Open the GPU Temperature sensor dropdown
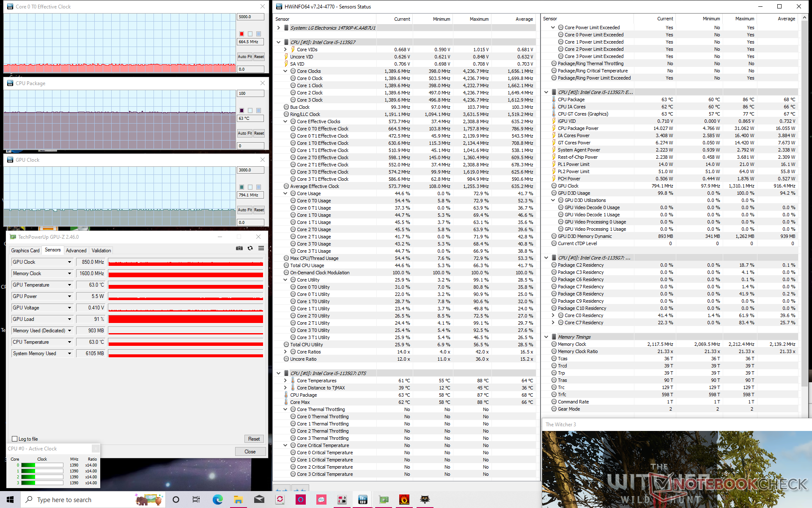This screenshot has height=508, width=812. pos(69,285)
